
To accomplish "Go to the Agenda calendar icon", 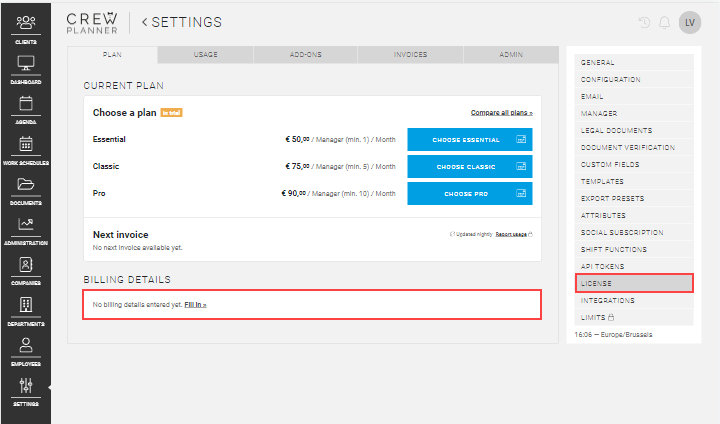I will pyautogui.click(x=26, y=104).
